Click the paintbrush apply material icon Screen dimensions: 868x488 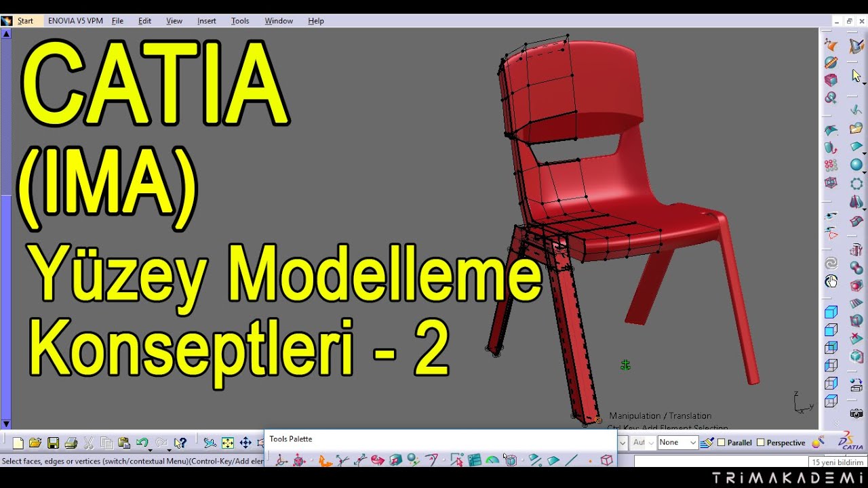707,443
